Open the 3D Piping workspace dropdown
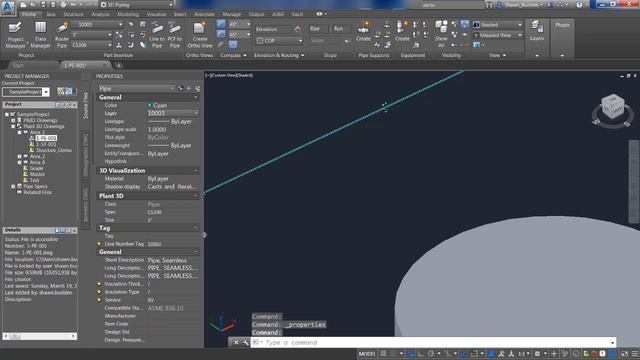The image size is (640, 360). (x=137, y=4)
